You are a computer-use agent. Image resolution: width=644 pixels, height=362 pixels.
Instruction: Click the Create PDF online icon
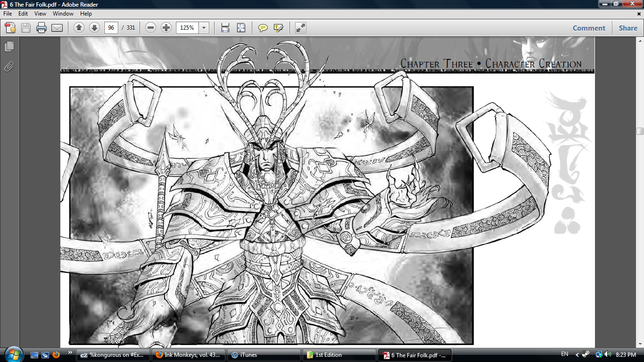(x=10, y=28)
